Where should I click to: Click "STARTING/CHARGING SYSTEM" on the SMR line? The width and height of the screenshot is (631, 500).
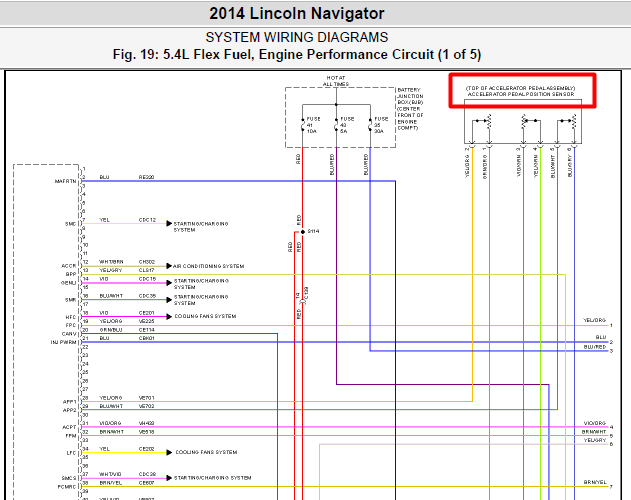coord(201,300)
